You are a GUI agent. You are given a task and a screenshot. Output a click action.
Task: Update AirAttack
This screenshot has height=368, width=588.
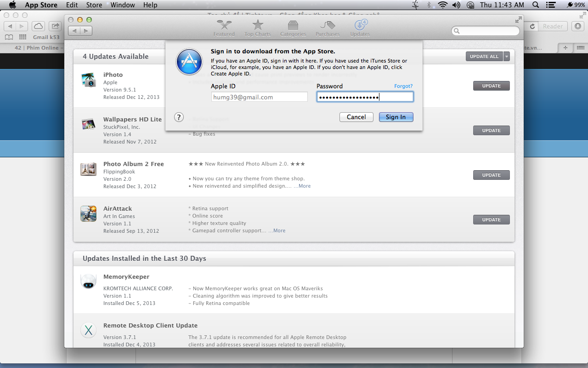(491, 220)
